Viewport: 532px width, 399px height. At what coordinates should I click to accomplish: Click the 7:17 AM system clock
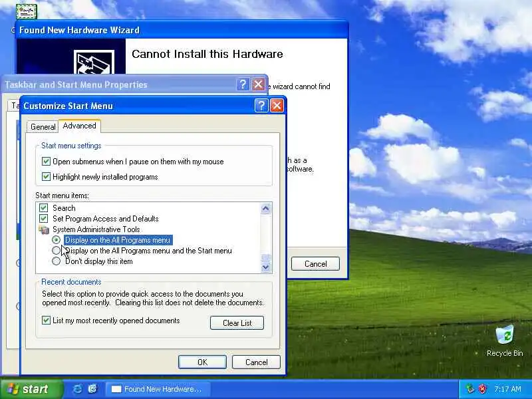click(x=507, y=389)
